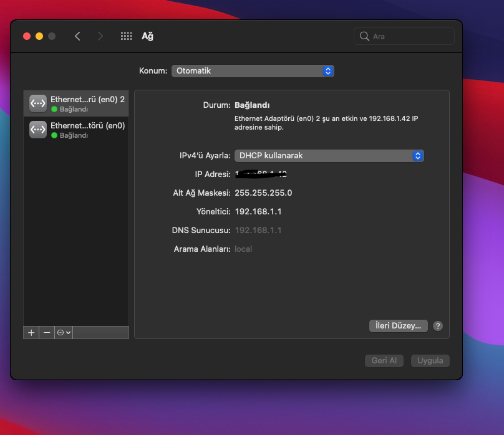Click the forward navigation arrow

pyautogui.click(x=100, y=36)
